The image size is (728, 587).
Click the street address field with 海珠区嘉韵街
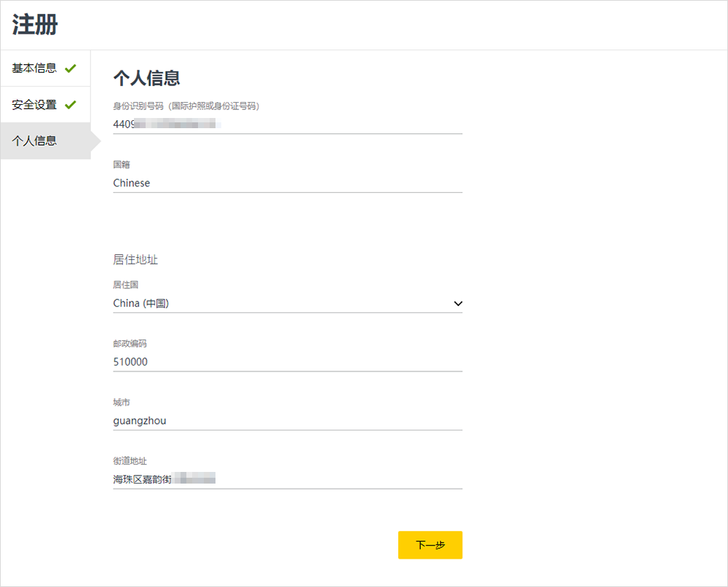288,479
